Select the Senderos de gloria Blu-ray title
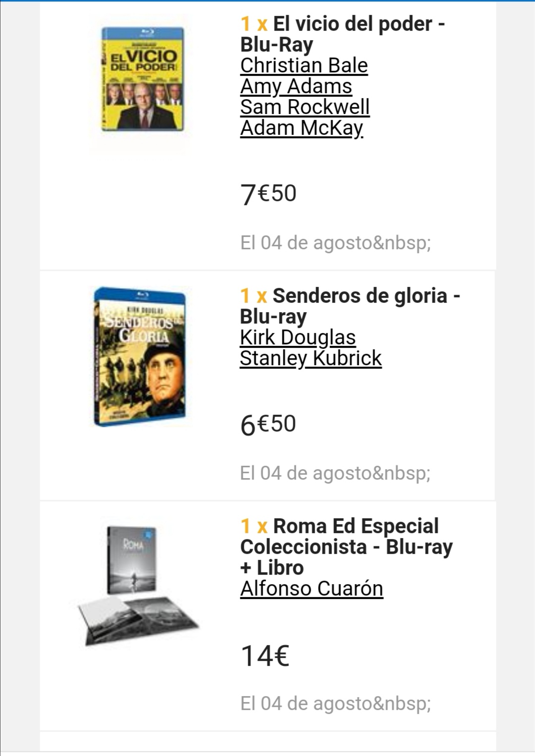Screen dimensions: 535x756 350,306
